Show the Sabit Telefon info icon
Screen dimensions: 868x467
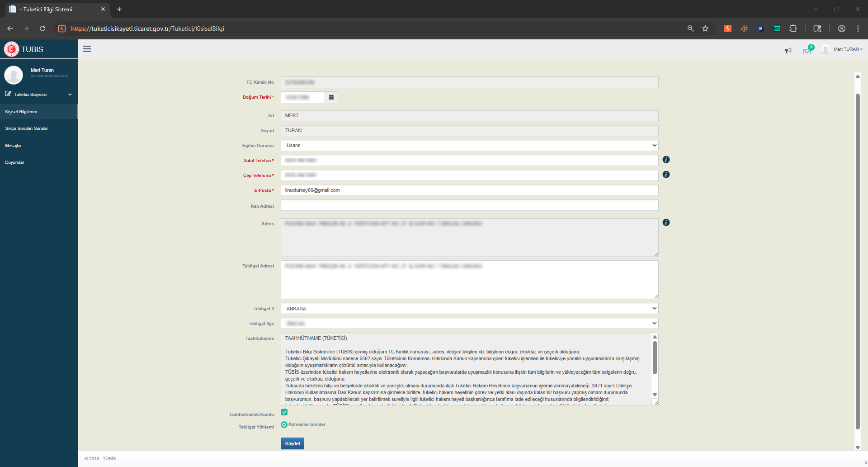pos(666,160)
